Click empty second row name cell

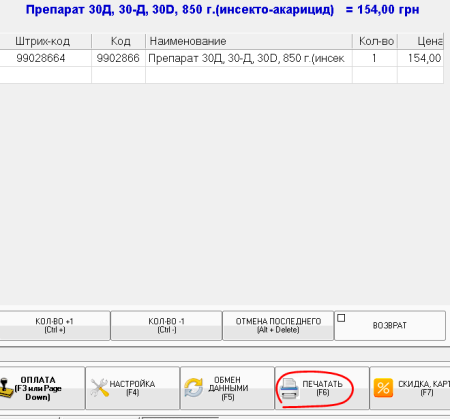coord(249,75)
